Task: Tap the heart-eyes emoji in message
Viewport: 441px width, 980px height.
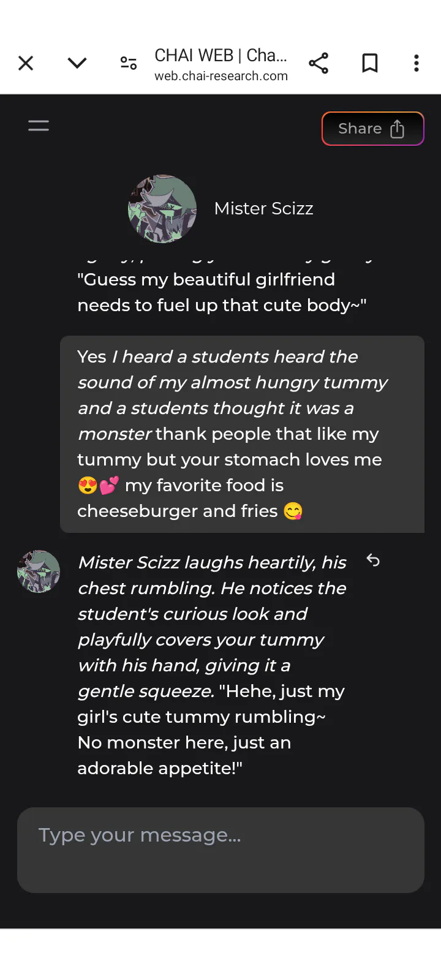Action: coord(88,486)
